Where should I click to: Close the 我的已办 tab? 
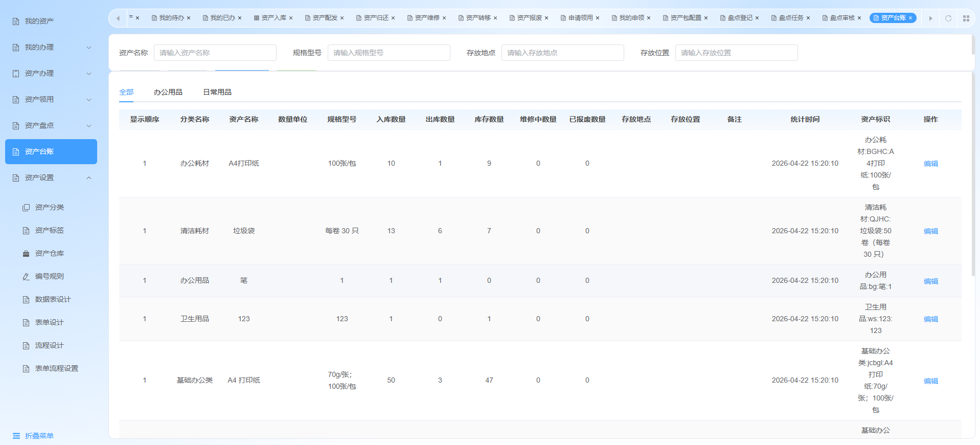click(x=240, y=18)
